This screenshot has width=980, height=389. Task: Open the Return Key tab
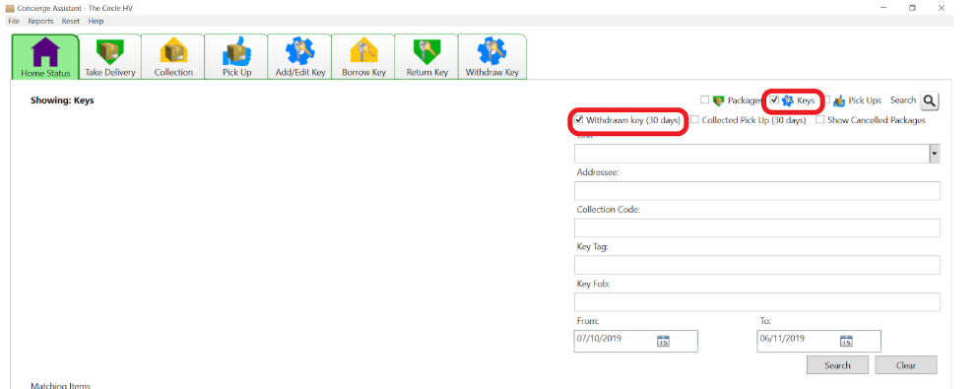click(x=426, y=57)
